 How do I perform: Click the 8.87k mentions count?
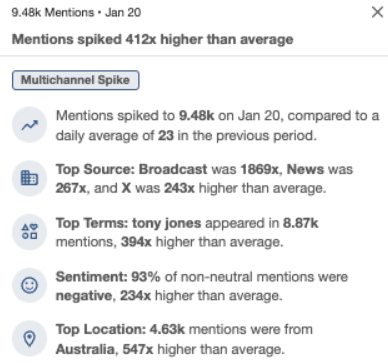click(x=301, y=223)
